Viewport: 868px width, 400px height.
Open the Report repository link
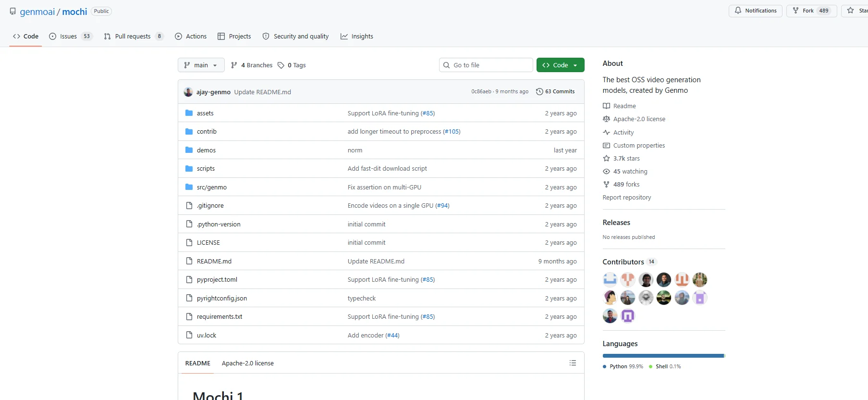point(627,197)
